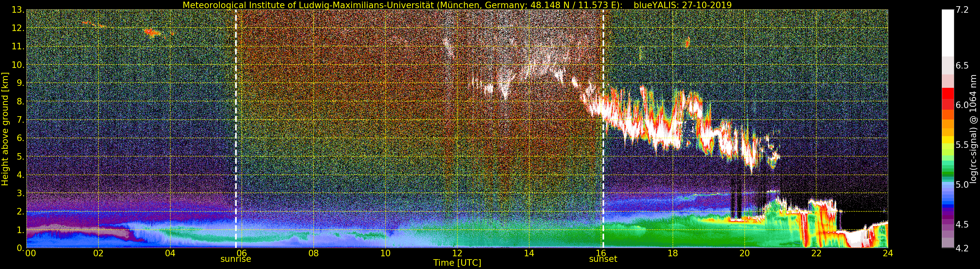Image resolution: width=980 pixels, height=269 pixels.
Task: Select time axis tick label 18
Action: 673,253
